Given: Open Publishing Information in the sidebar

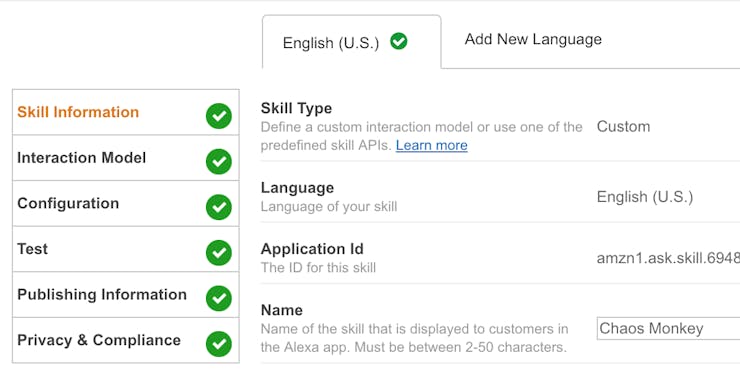Looking at the screenshot, I should (126, 295).
